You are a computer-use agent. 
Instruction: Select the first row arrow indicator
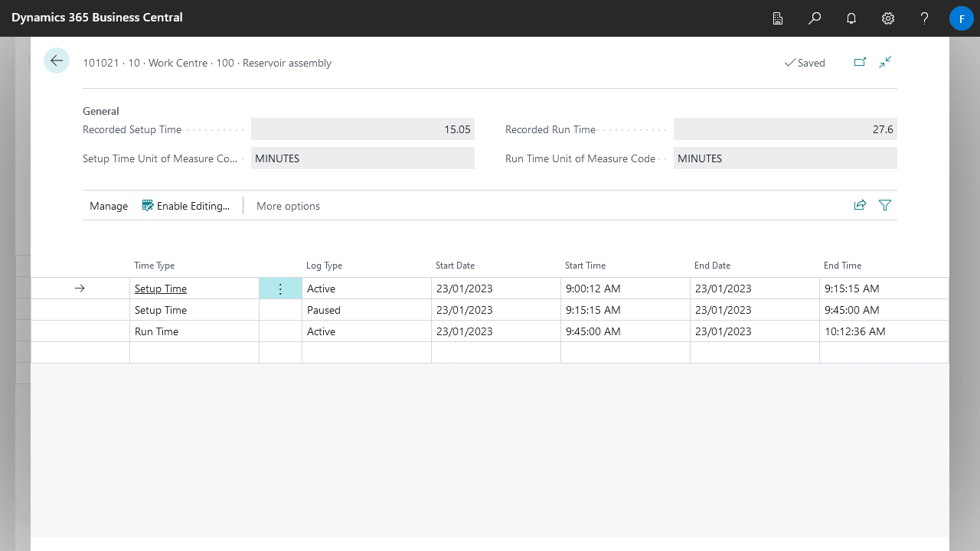tap(80, 289)
